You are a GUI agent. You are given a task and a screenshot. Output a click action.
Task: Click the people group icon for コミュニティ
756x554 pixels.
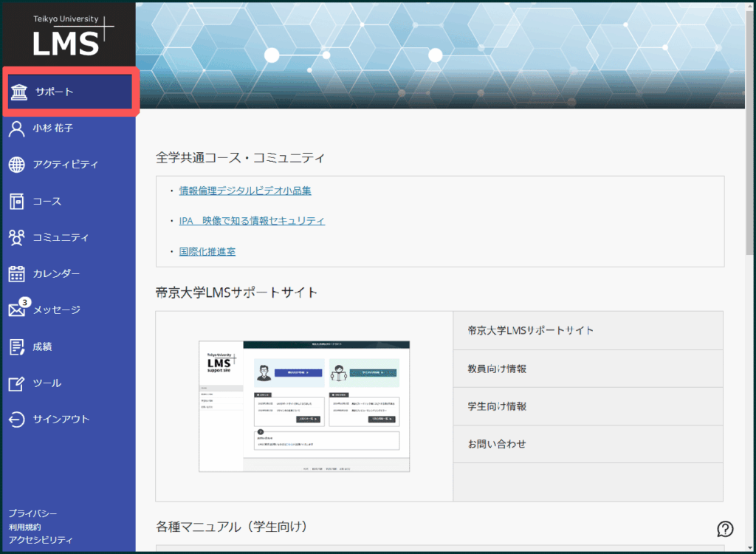17,237
